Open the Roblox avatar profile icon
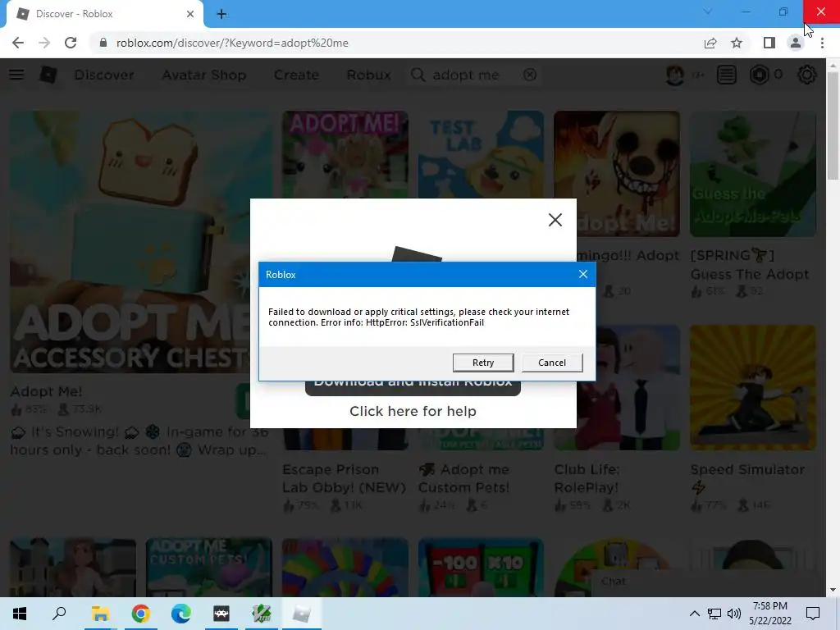840x630 pixels. pos(674,75)
